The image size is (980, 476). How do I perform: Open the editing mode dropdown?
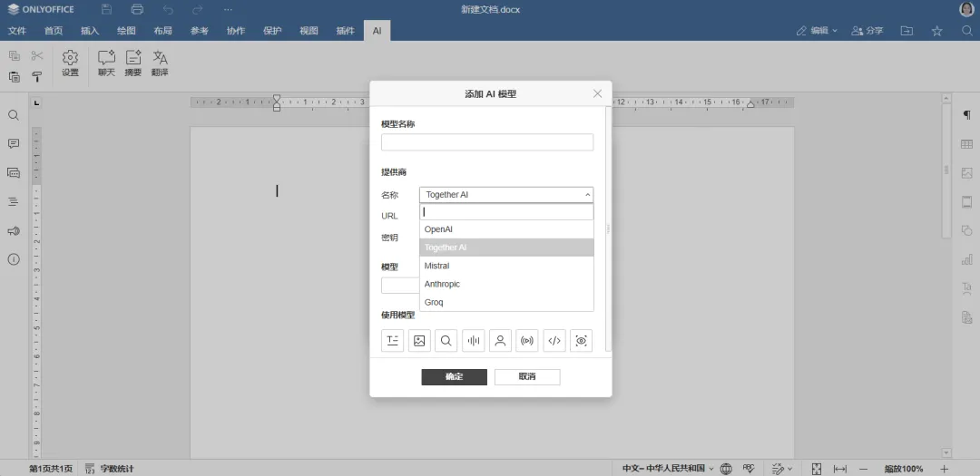click(x=817, y=30)
